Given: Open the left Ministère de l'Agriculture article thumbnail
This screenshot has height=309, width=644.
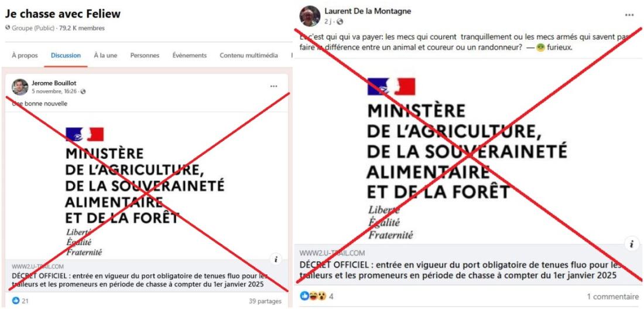Looking at the screenshot, I should pos(146,186).
